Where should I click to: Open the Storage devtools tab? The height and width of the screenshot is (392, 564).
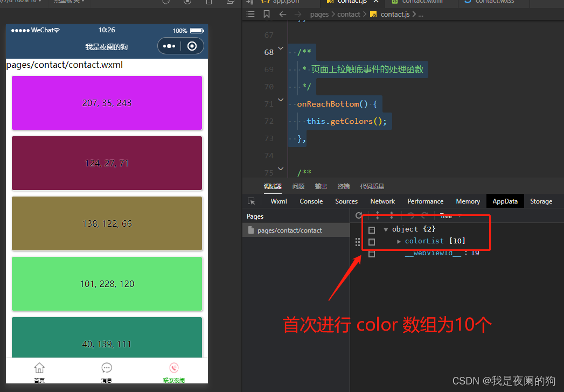pos(541,201)
